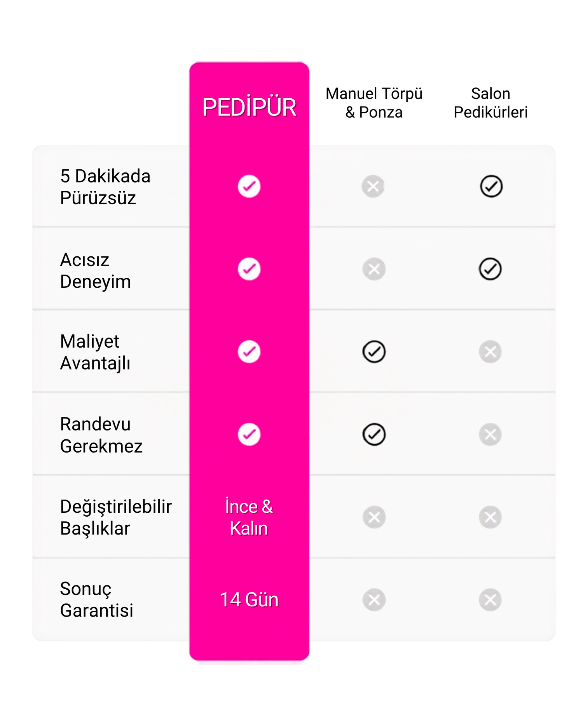This screenshot has width=583, height=728.
Task: Click Salon Pedikürleri checkmark for Acısız Deneyim
Action: tap(490, 269)
